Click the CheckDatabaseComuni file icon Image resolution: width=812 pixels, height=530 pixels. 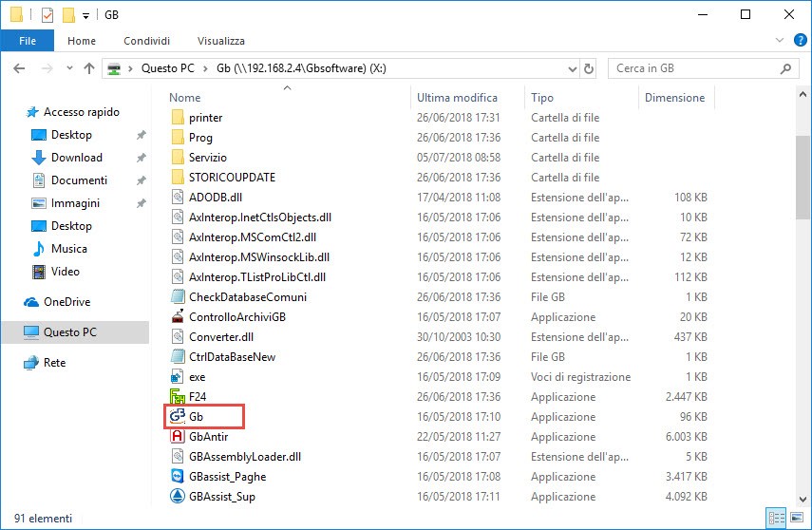[x=178, y=297]
